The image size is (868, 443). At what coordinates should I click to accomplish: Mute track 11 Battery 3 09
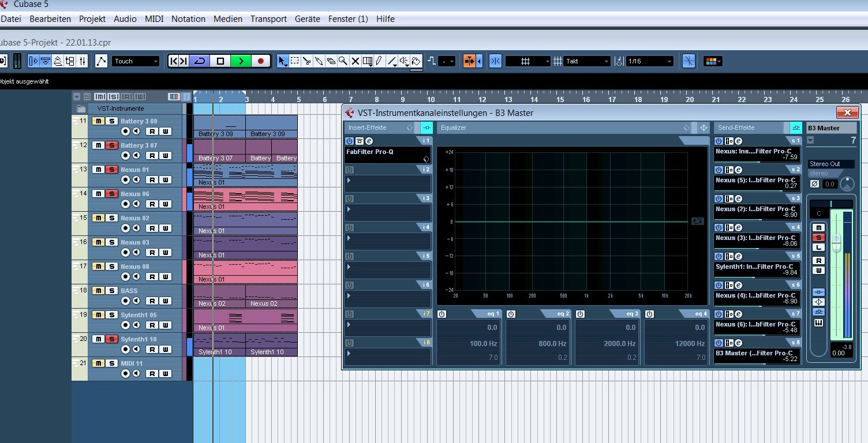click(98, 121)
